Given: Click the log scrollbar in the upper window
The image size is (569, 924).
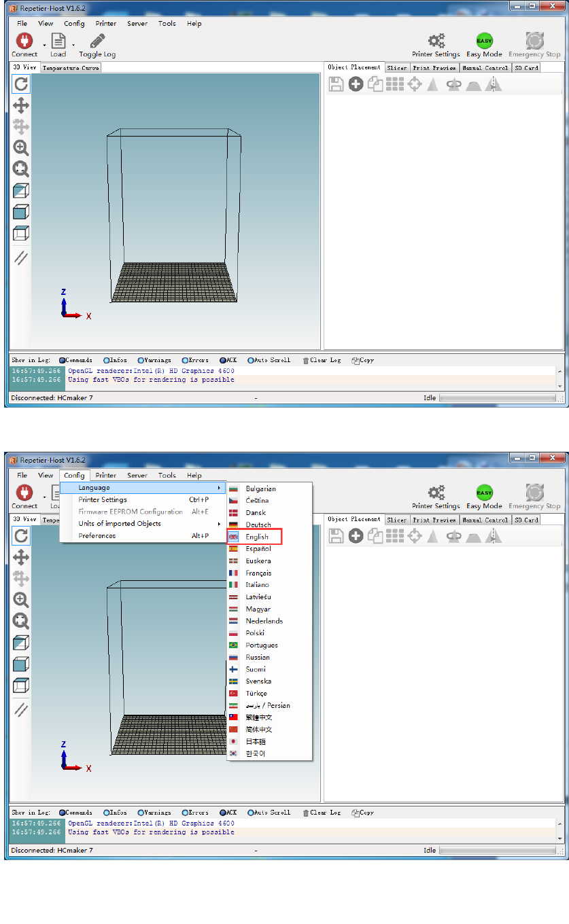Looking at the screenshot, I should 559,378.
